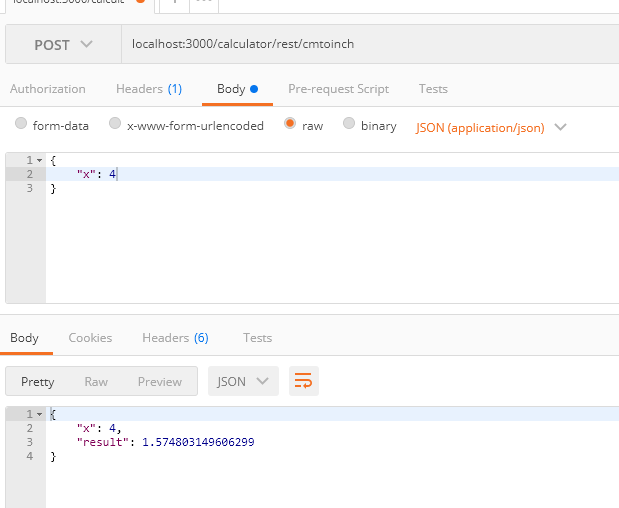The height and width of the screenshot is (508, 619).
Task: Open response Headers (6) tab
Action: pyautogui.click(x=175, y=338)
